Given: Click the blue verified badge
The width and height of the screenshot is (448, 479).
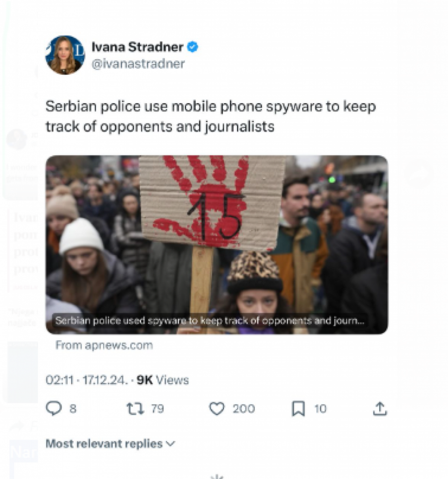Looking at the screenshot, I should [193, 47].
